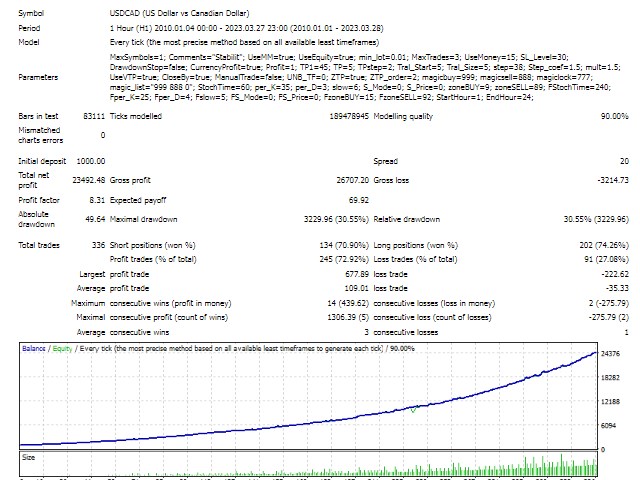This screenshot has height=480, width=640.
Task: Click the chart axis value 18282
Action: [610, 378]
